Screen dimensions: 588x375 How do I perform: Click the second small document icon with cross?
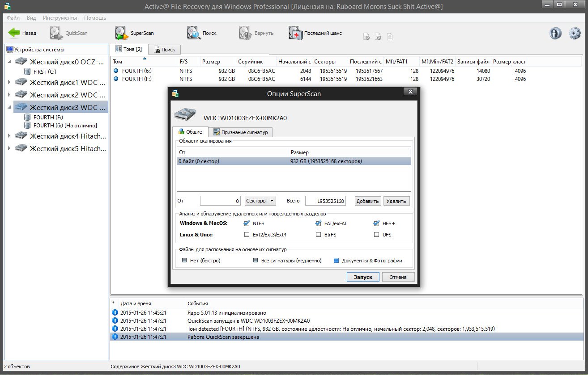tap(378, 37)
